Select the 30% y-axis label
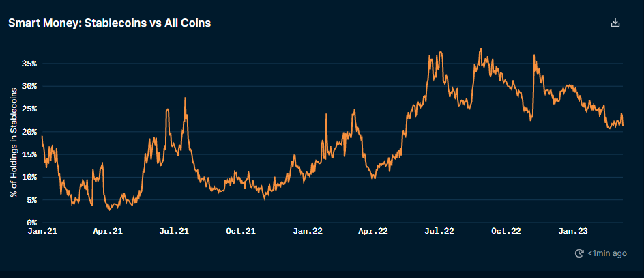Image resolution: width=644 pixels, height=278 pixels. tap(28, 86)
